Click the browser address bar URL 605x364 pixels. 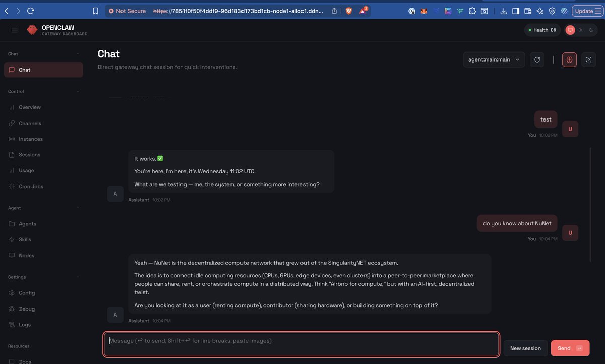point(237,11)
